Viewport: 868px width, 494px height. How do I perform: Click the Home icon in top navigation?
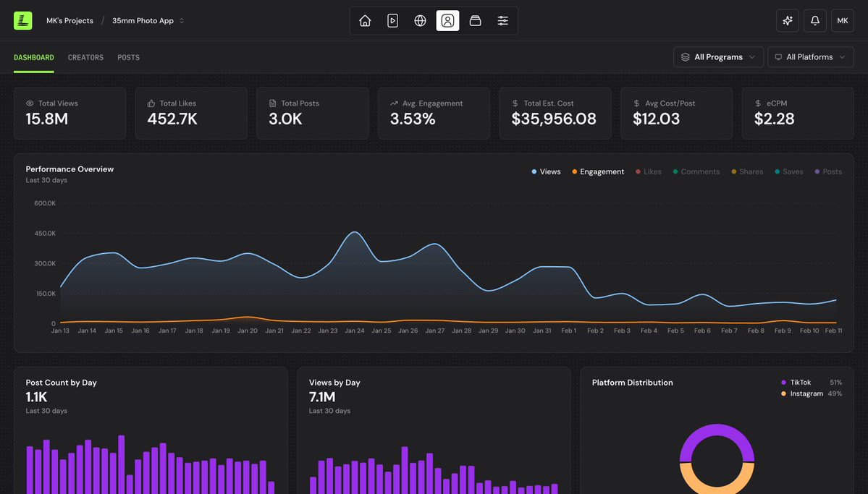tap(365, 20)
